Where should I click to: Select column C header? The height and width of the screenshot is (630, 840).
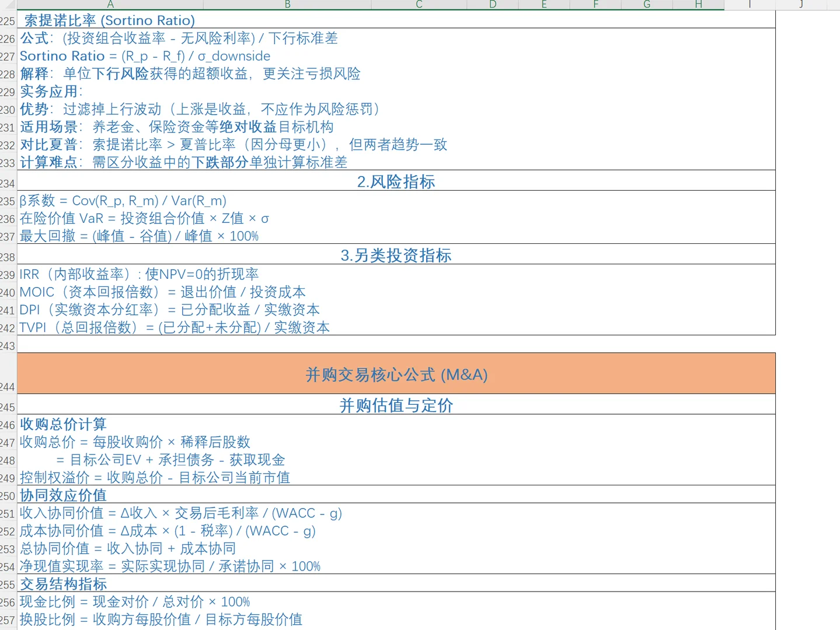[x=418, y=4]
